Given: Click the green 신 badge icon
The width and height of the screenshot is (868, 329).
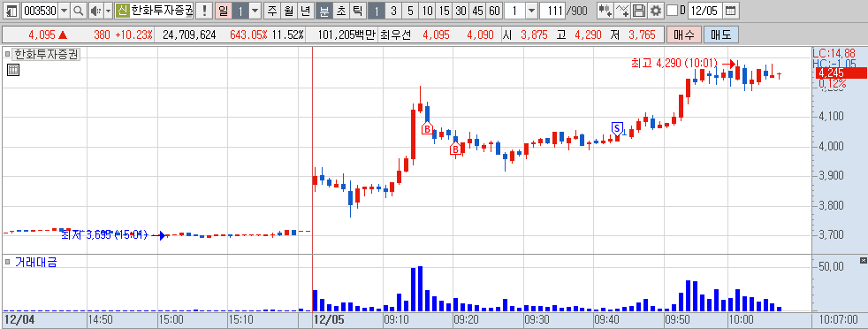Looking at the screenshot, I should [122, 11].
